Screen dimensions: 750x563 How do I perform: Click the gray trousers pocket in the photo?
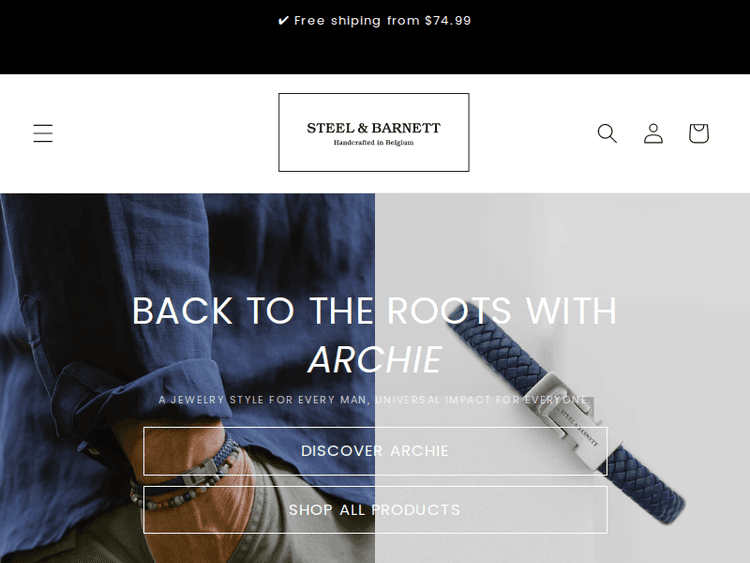click(x=297, y=521)
